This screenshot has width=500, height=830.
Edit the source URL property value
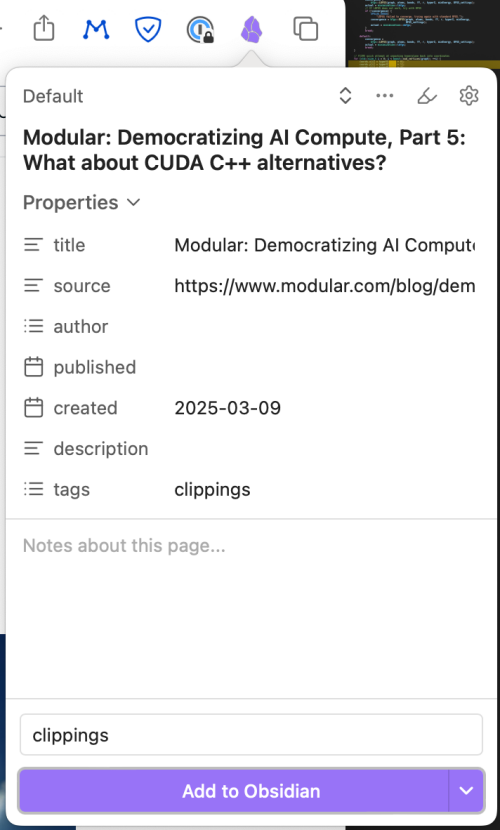324,286
